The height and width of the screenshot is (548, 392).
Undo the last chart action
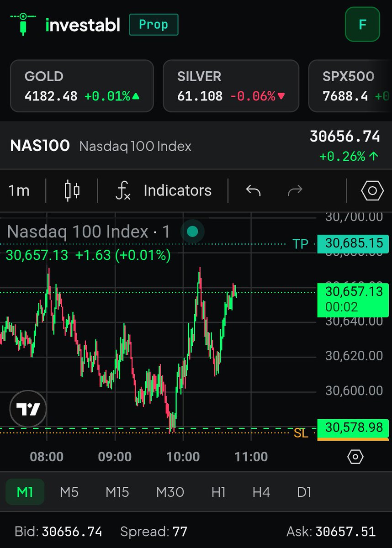253,190
